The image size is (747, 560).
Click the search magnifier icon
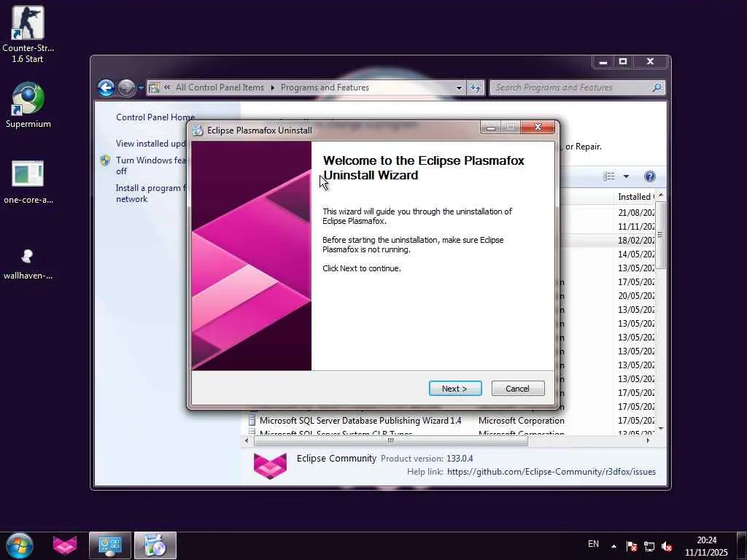coord(657,87)
